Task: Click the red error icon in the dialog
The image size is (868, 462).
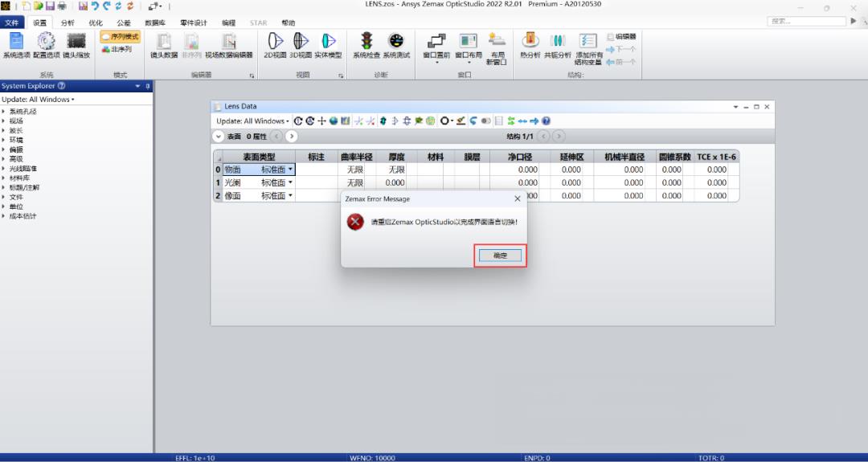Action: click(355, 222)
